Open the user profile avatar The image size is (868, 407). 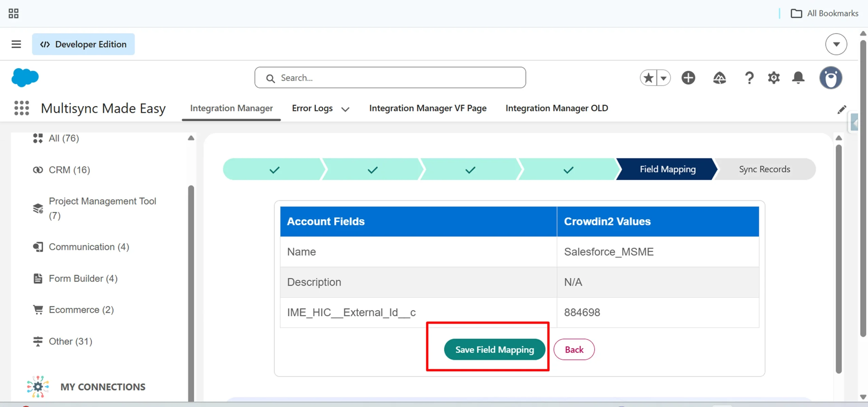831,78
